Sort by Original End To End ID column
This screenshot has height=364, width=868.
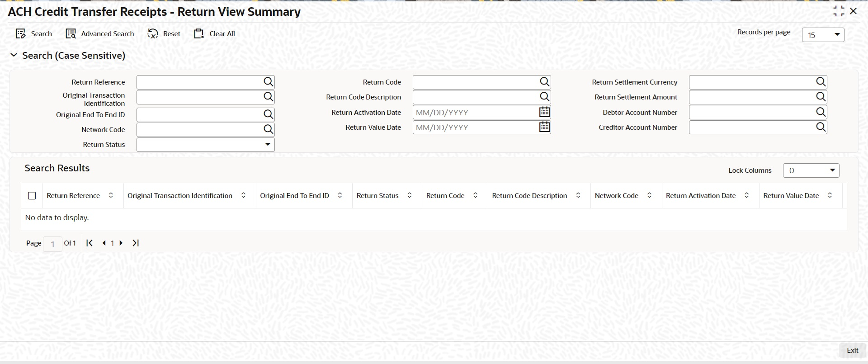pyautogui.click(x=340, y=195)
